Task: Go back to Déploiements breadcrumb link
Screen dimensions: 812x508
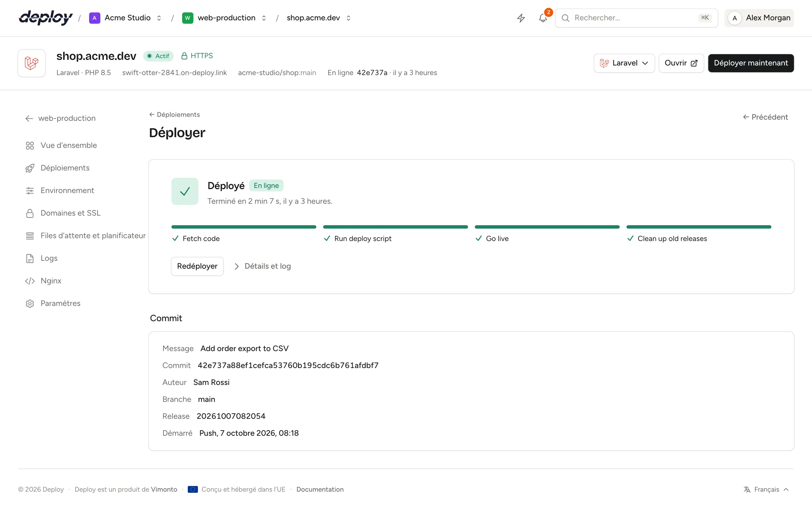Action: click(175, 115)
